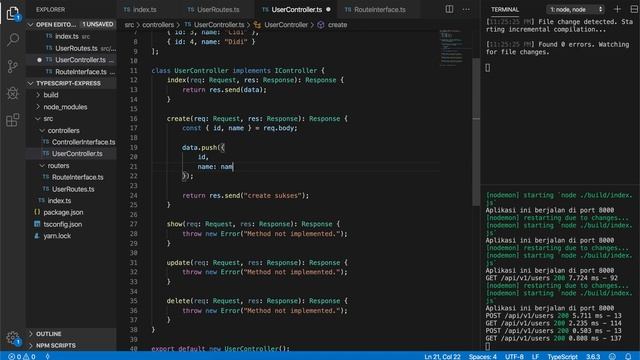Click 'src' in the breadcrumb path

129,25
